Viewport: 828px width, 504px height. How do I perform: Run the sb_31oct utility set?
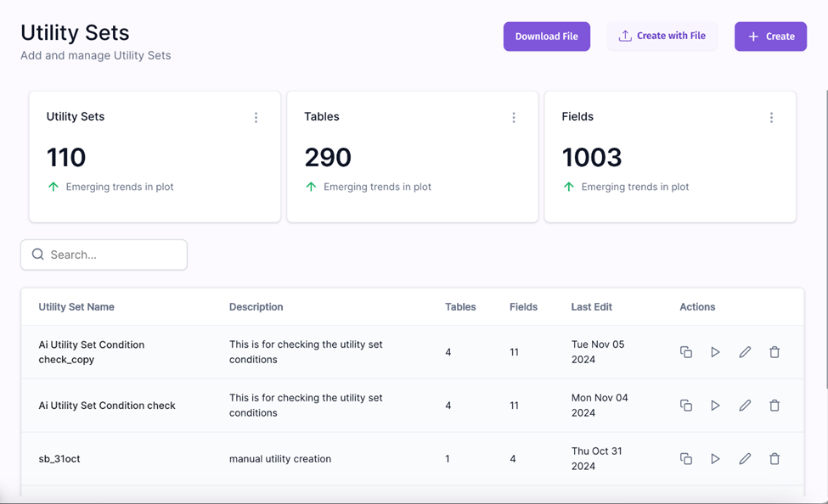pyautogui.click(x=715, y=459)
